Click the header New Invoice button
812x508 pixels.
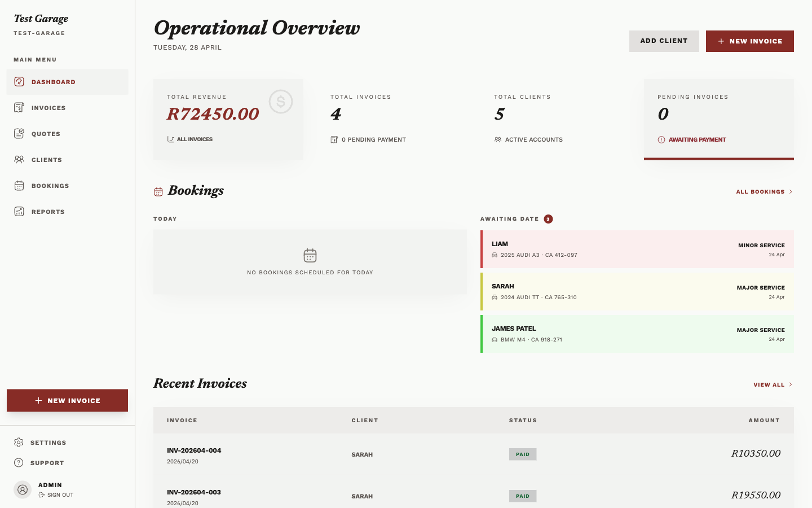pos(750,41)
